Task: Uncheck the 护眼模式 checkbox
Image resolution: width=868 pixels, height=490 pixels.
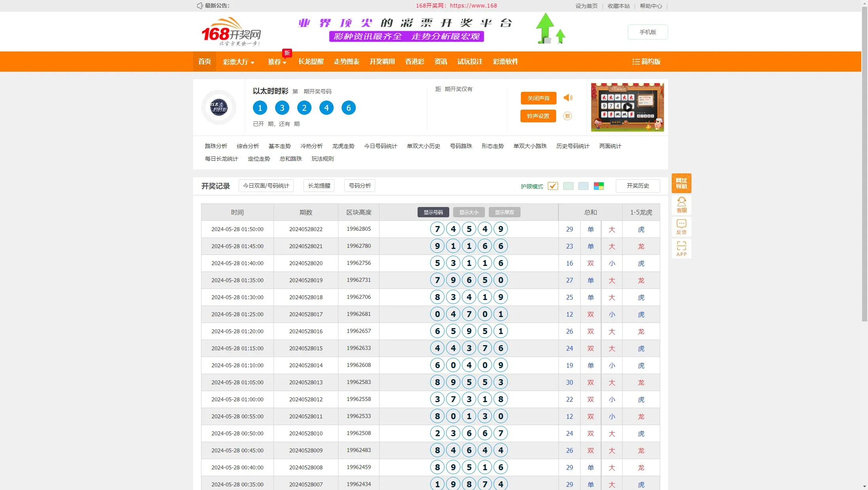Action: [x=553, y=186]
